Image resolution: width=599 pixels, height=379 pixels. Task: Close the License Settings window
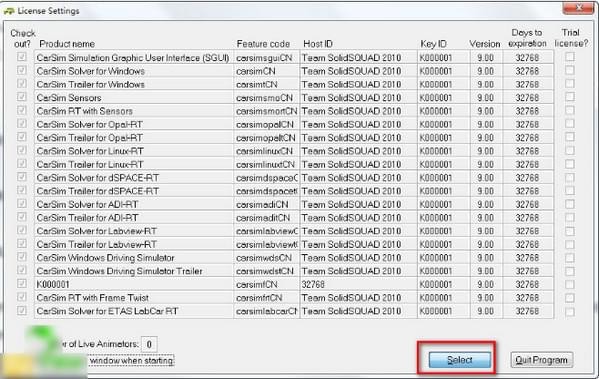(x=578, y=8)
